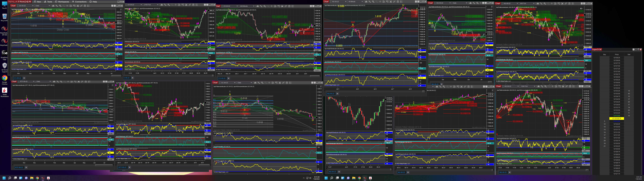Select drawing tools pencil on ES Daily chart
This screenshot has height=181, width=644.
(x=56, y=6)
